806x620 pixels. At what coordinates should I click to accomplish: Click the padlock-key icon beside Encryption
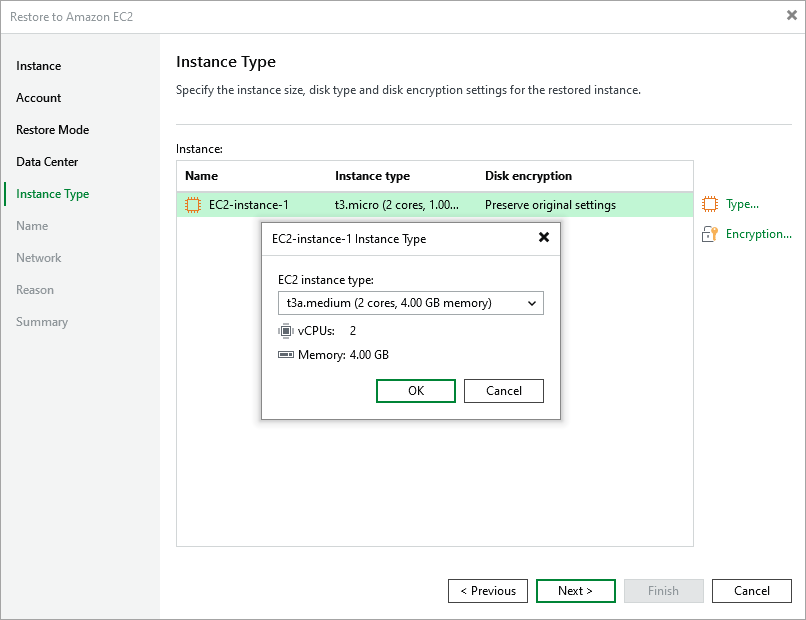[712, 233]
